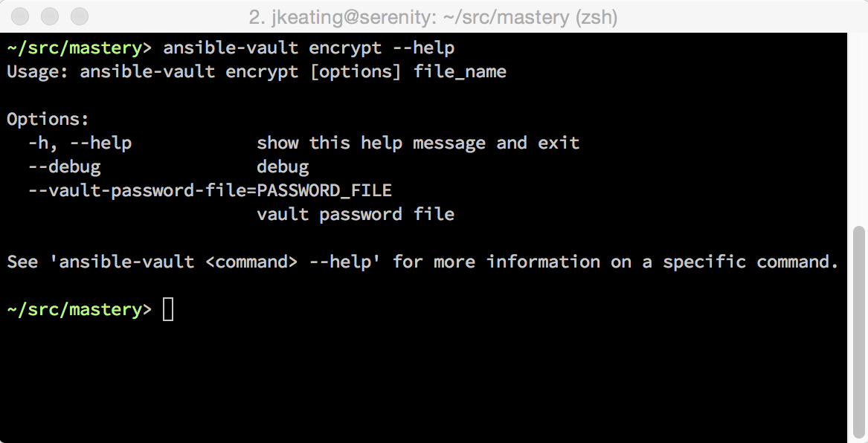The width and height of the screenshot is (868, 443).
Task: Click the 'vault password file' description text
Action: tap(356, 215)
